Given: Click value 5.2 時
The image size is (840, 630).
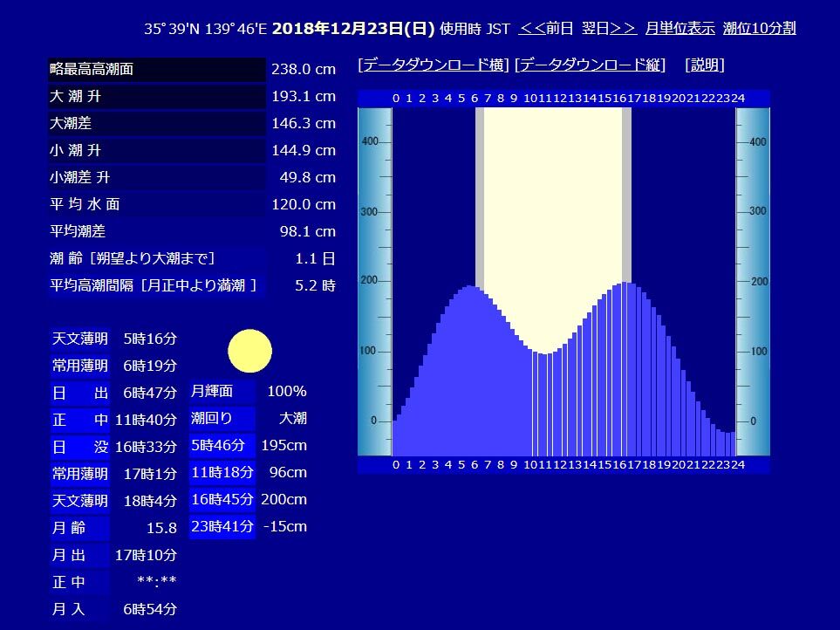Looking at the screenshot, I should click(315, 286).
